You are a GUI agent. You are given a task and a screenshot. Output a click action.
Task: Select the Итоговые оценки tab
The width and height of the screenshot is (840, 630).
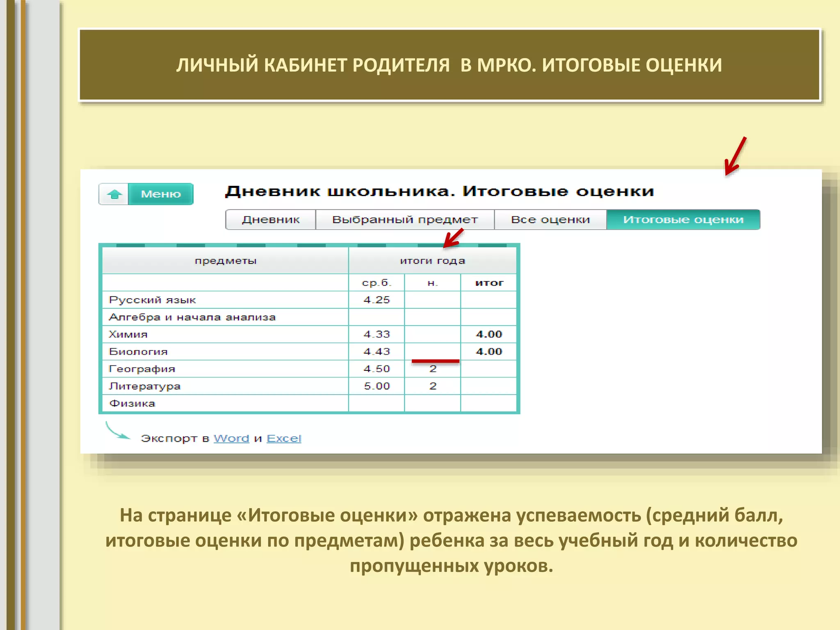point(683,219)
